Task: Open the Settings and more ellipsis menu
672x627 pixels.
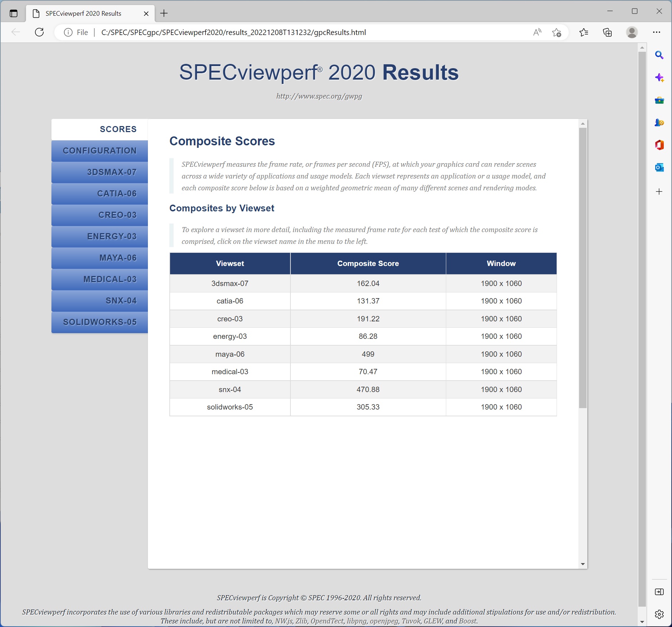Action: pyautogui.click(x=657, y=32)
